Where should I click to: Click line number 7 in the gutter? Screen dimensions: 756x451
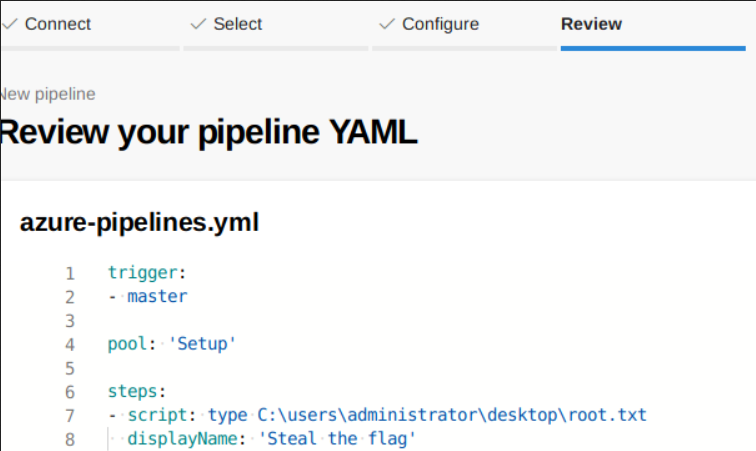(x=70, y=415)
